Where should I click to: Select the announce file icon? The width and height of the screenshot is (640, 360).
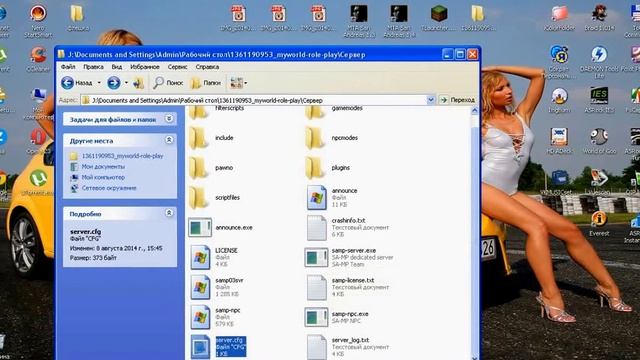317,198
